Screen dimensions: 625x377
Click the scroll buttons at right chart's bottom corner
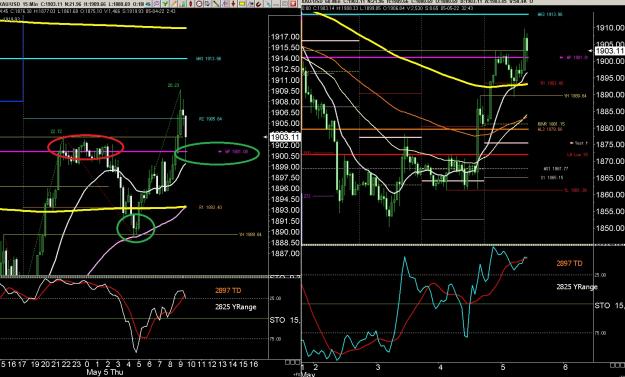[x=617, y=365]
